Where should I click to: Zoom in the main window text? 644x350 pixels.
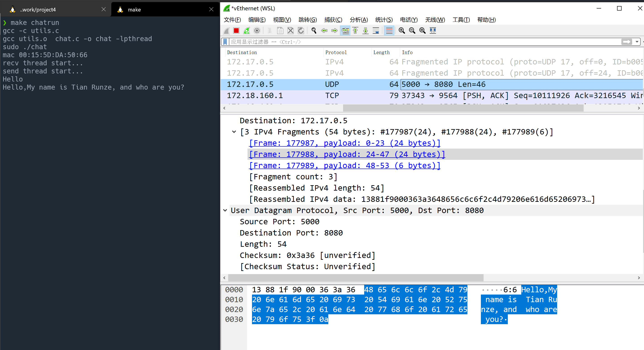point(402,31)
